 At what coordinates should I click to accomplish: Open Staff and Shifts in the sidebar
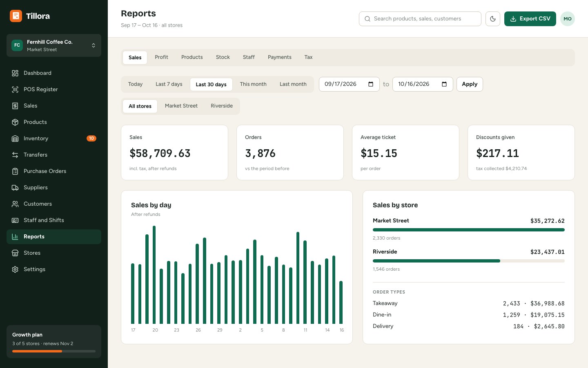pyautogui.click(x=54, y=220)
